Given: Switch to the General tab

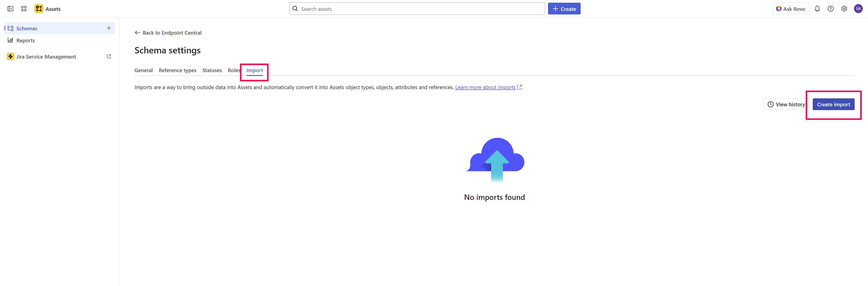Looking at the screenshot, I should pyautogui.click(x=144, y=70).
